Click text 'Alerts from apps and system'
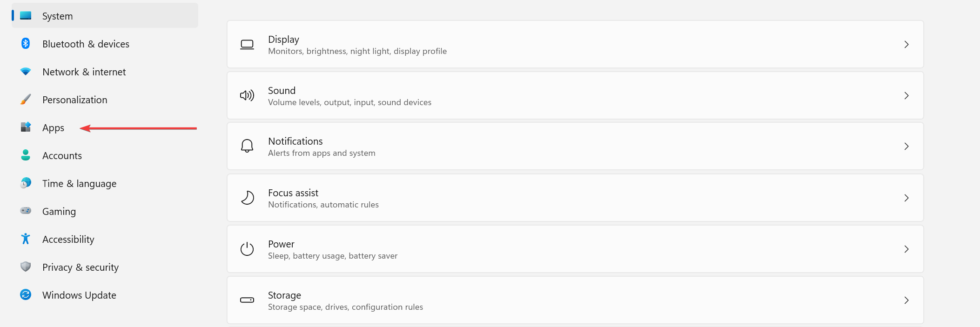The image size is (980, 327). pos(322,153)
